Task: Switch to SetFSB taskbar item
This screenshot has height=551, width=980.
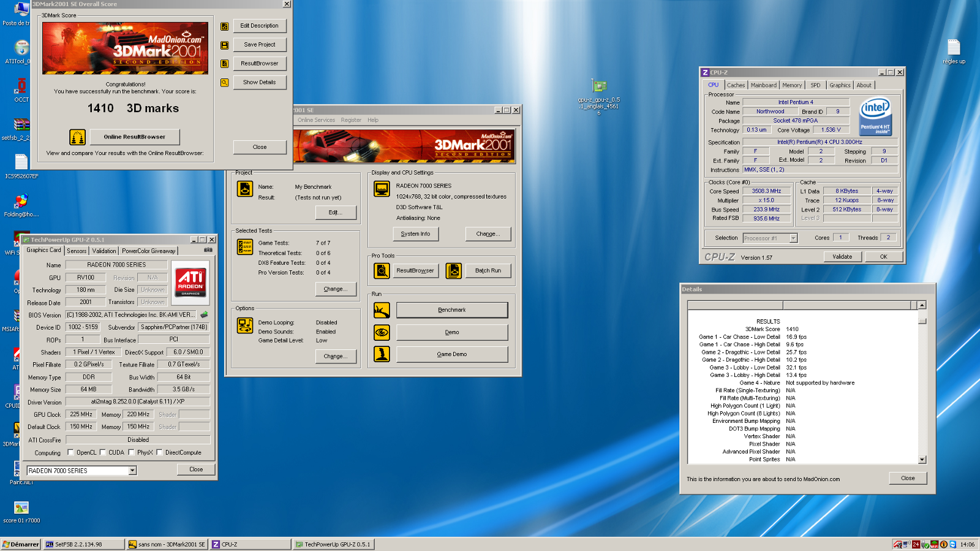Action: click(83, 544)
